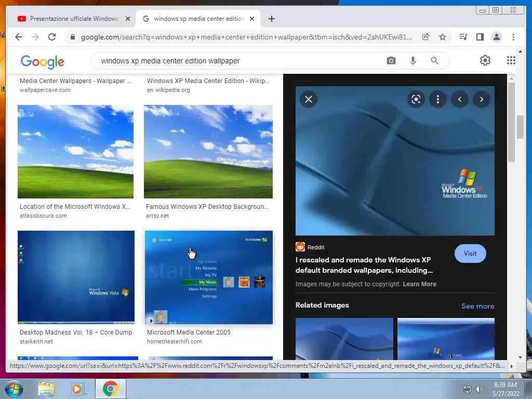The height and width of the screenshot is (399, 532).
Task: Open the rescaled and remade wallpapers title
Action: [x=364, y=265]
